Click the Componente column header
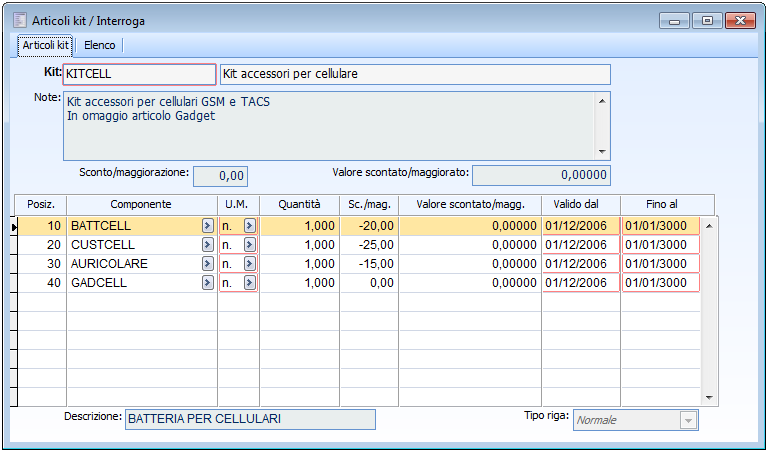Viewport: 772px width, 455px height. [x=142, y=204]
